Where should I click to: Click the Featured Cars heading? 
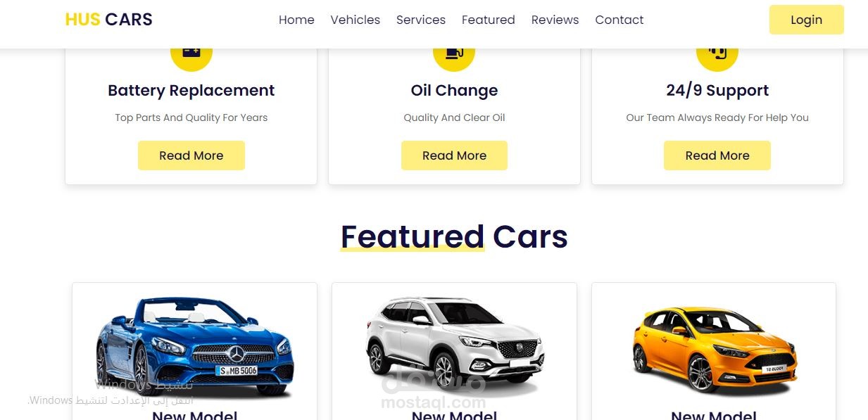tap(454, 236)
